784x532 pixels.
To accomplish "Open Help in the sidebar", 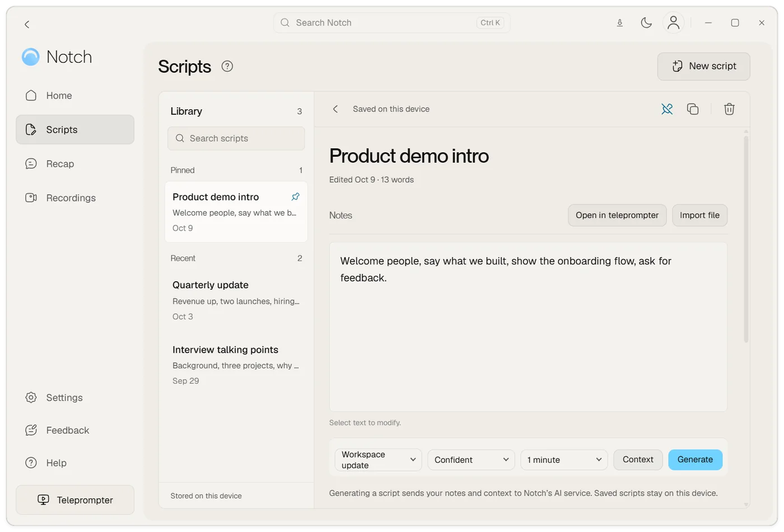I will [x=75, y=463].
